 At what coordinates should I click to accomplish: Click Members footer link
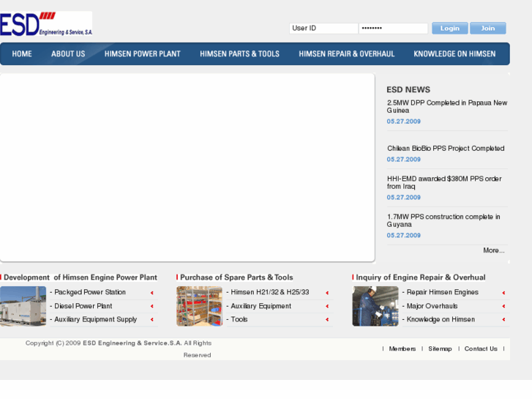(x=402, y=348)
